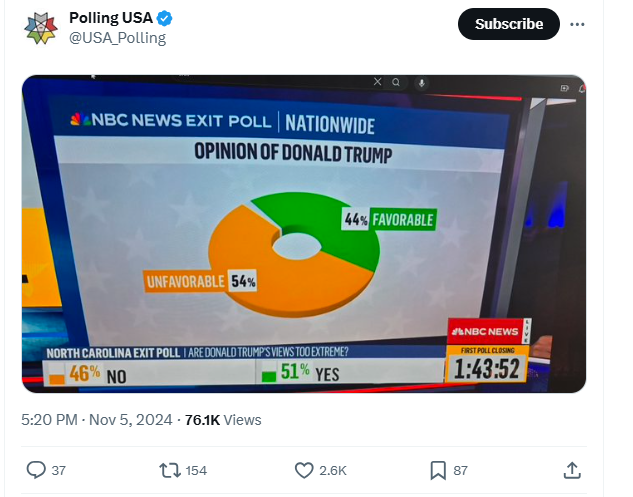Click the reply speech bubble icon
Image resolution: width=633 pixels, height=497 pixels.
(36, 470)
